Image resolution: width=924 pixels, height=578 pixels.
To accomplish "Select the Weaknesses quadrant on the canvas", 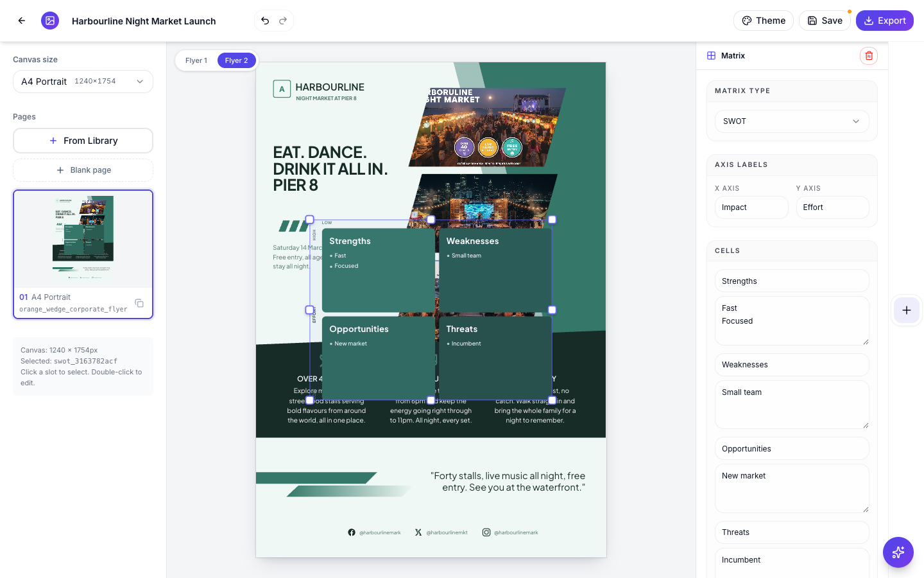I will (495, 270).
